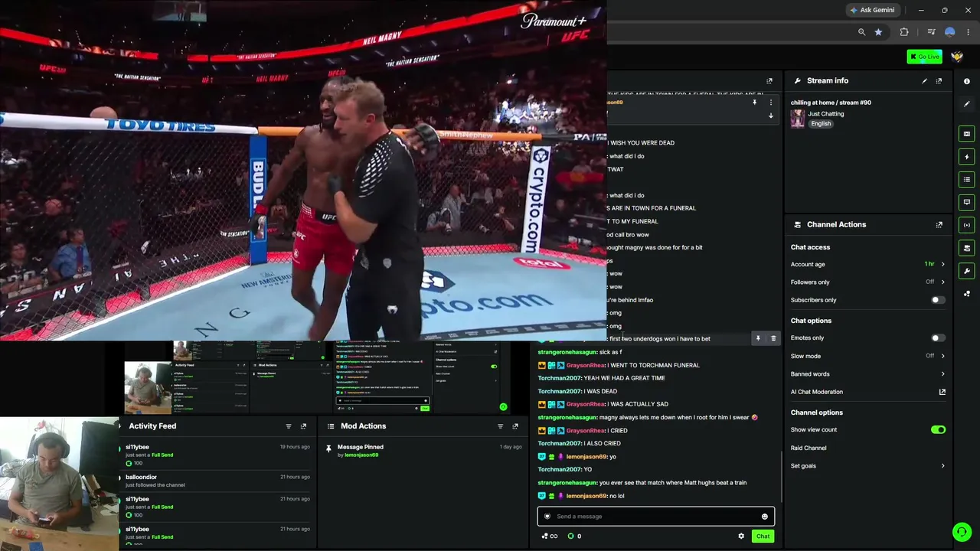Click the Kick points balance showing 0
Screen dimensions: 980x551
coord(574,536)
